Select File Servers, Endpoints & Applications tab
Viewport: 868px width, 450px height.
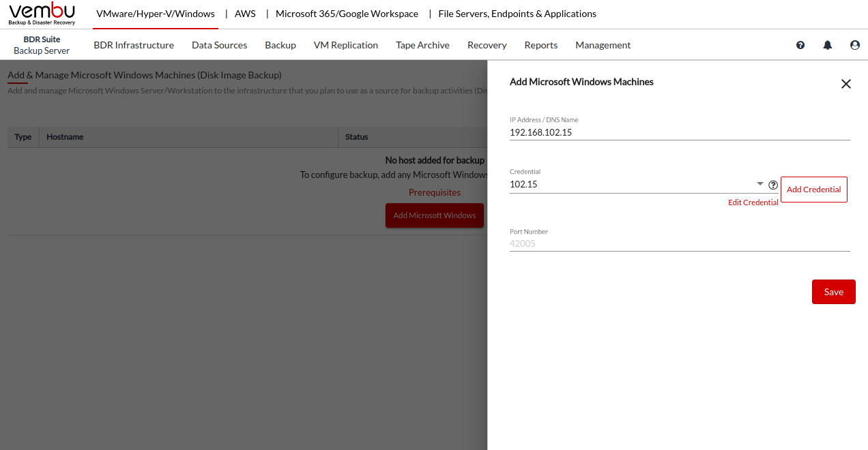coord(517,14)
